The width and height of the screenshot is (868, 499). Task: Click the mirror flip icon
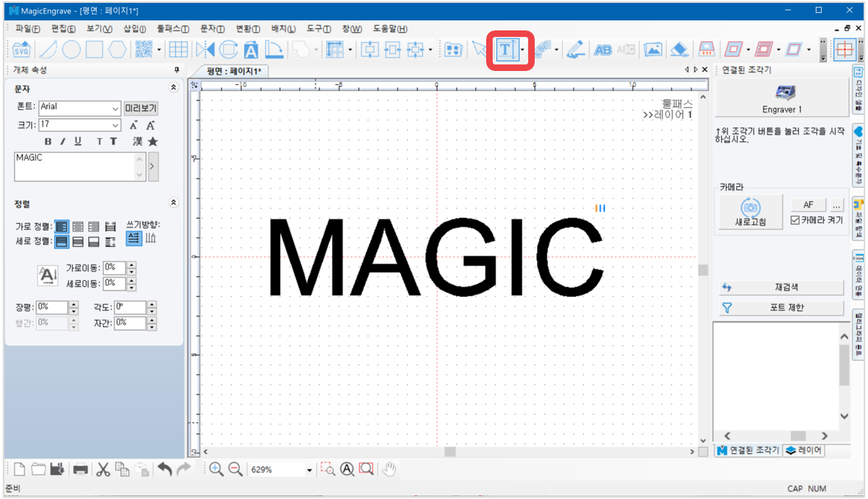pyautogui.click(x=205, y=50)
